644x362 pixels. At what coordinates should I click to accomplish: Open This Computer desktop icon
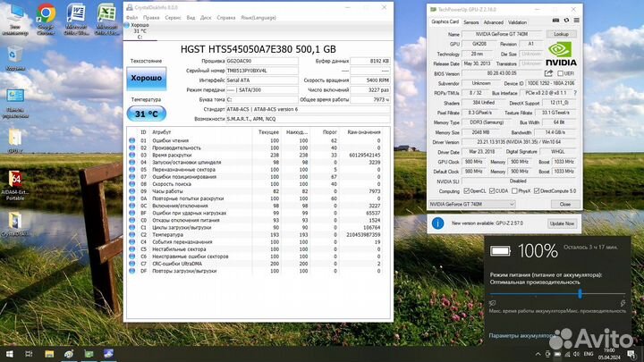click(15, 20)
